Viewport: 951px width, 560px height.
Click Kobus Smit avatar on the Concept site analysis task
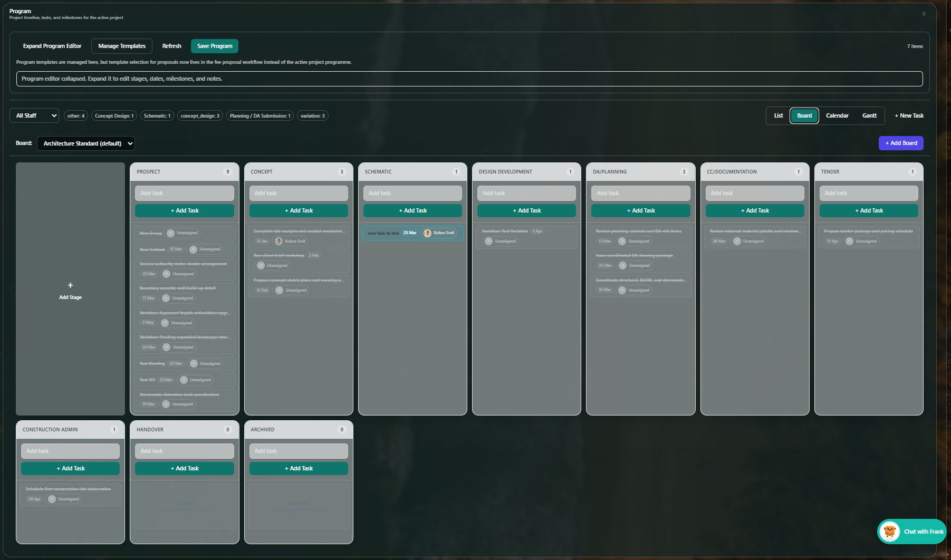(279, 241)
